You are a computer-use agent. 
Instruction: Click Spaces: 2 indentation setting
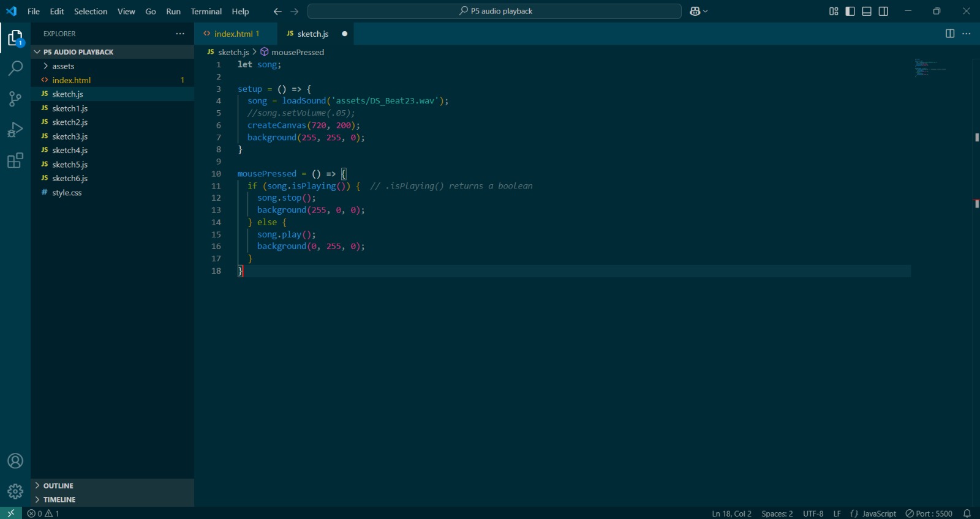tap(777, 513)
